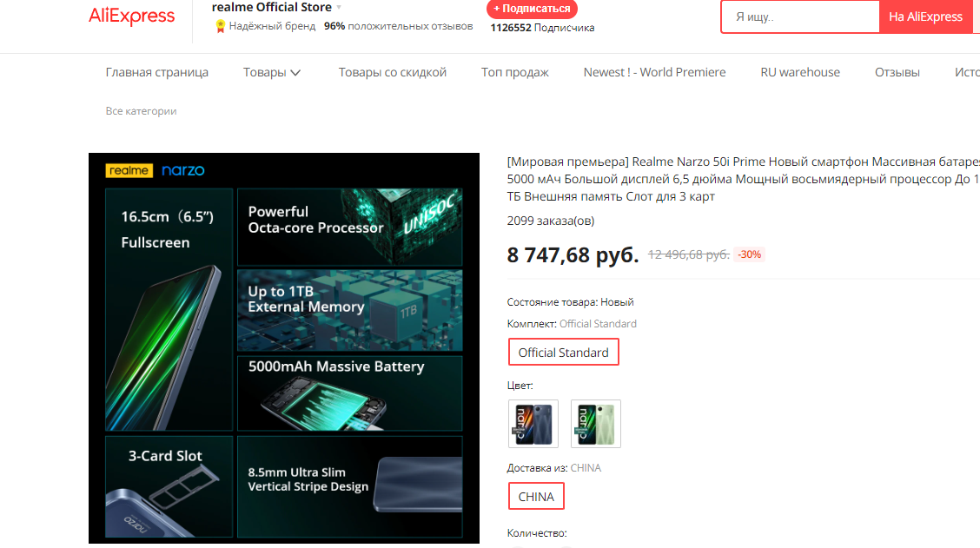This screenshot has height=548, width=980.
Task: Search using На AliExpress button
Action: click(925, 17)
